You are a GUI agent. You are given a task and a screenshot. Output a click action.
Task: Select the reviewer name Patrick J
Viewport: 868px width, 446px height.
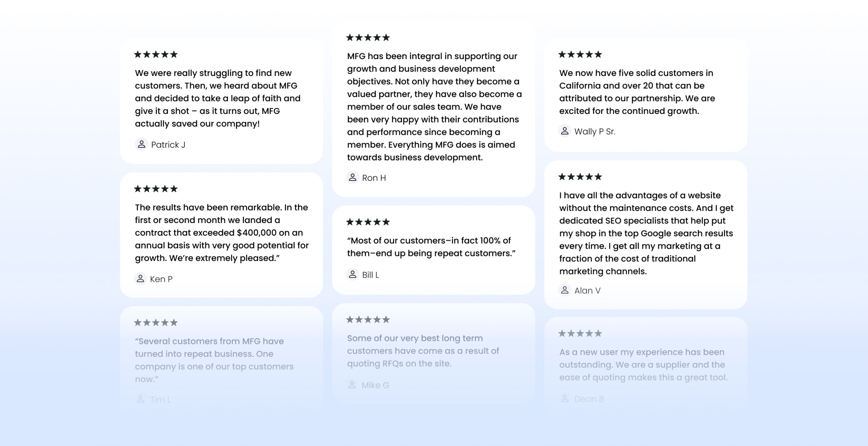[x=168, y=145]
